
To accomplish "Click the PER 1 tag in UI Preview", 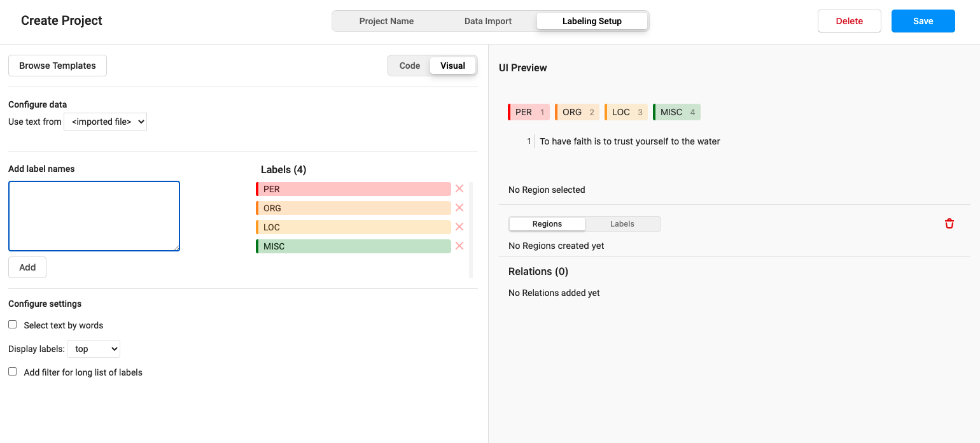I will pyautogui.click(x=529, y=112).
